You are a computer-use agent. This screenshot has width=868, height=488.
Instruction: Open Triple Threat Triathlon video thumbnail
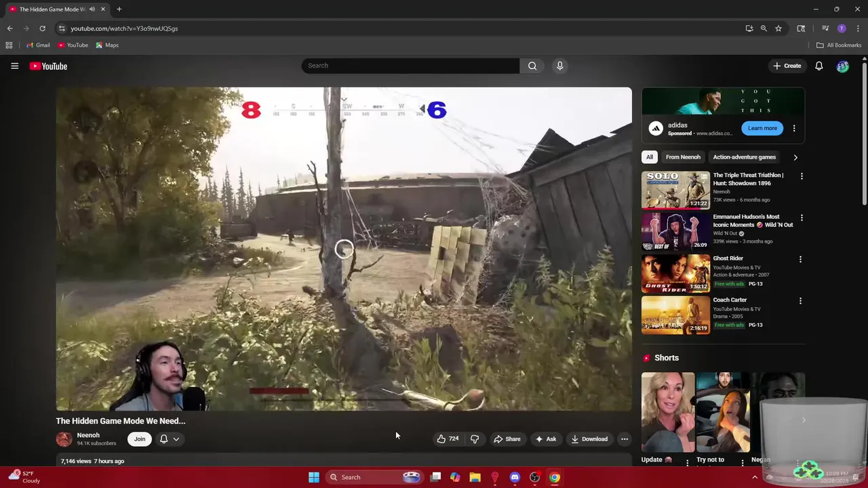[x=675, y=190]
